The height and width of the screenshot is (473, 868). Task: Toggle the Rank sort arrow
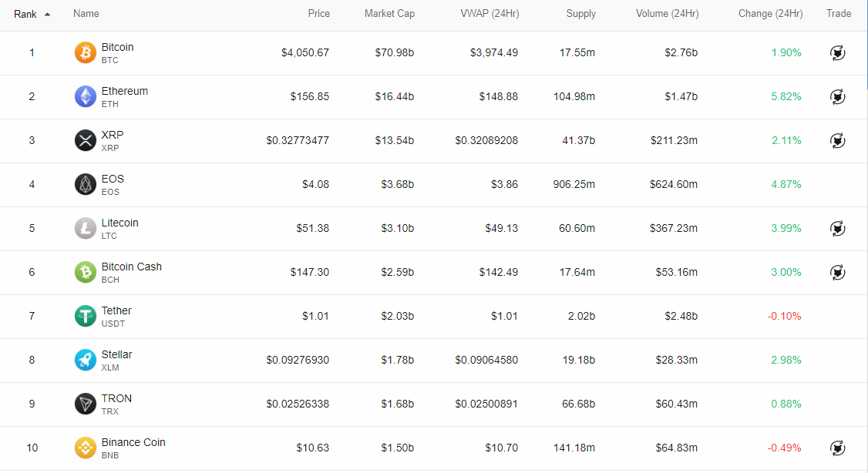tap(47, 15)
